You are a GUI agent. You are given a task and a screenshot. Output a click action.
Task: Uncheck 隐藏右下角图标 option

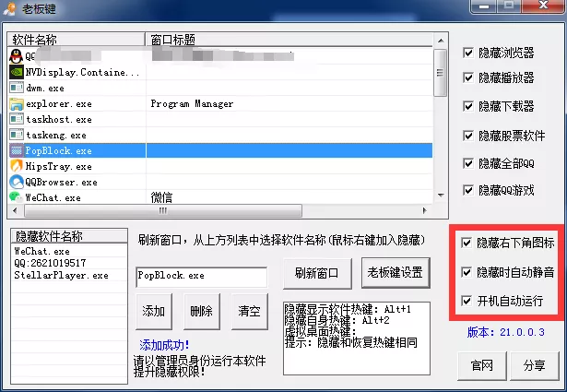[467, 243]
